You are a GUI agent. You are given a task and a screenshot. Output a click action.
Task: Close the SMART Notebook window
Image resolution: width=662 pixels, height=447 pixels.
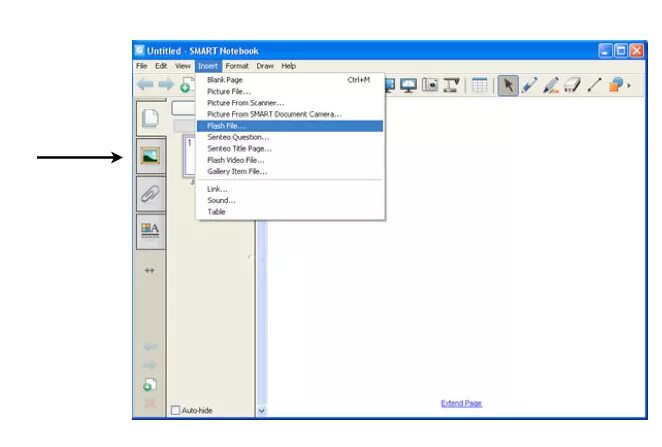tap(636, 51)
